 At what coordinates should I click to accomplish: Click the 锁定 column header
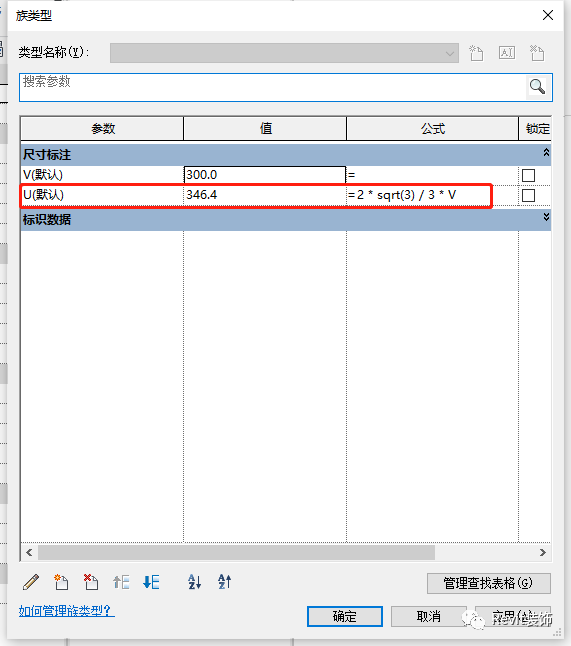536,129
